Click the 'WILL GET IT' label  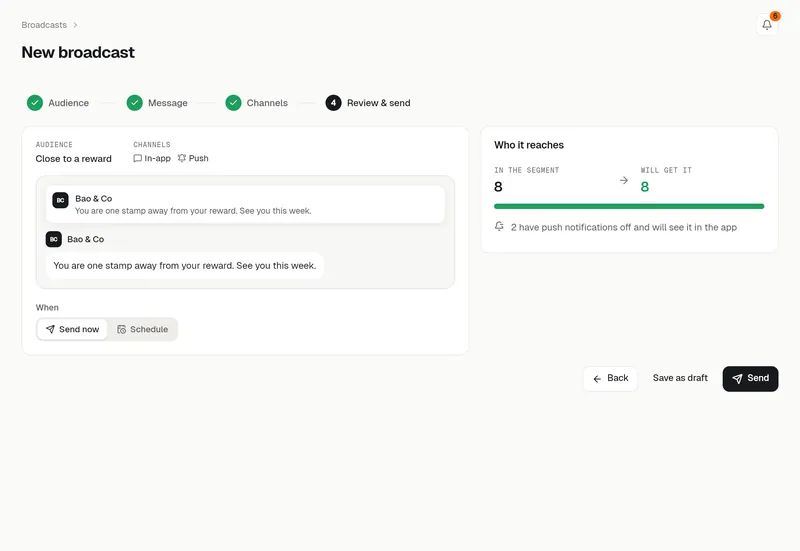click(666, 170)
